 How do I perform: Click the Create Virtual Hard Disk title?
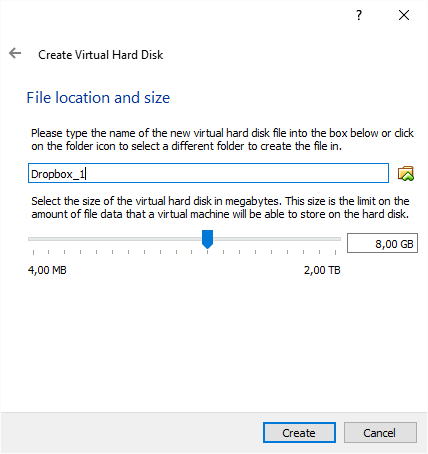pos(101,55)
